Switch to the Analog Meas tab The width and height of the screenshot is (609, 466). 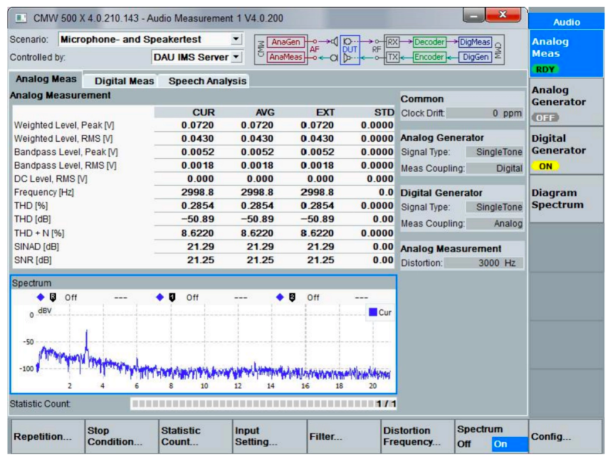click(x=46, y=79)
